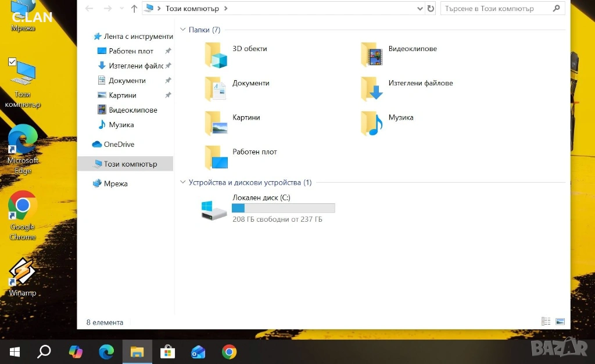
Task: Open the Музика folder
Action: (x=372, y=124)
